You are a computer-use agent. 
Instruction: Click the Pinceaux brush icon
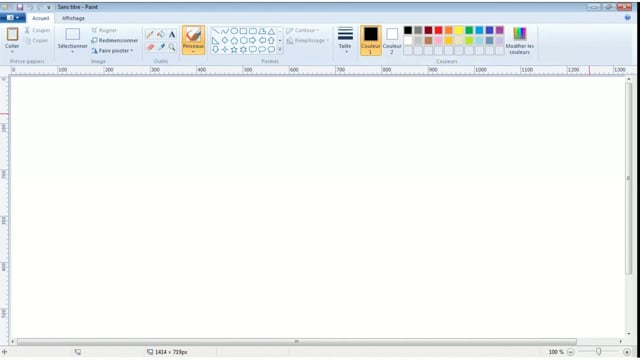193,34
